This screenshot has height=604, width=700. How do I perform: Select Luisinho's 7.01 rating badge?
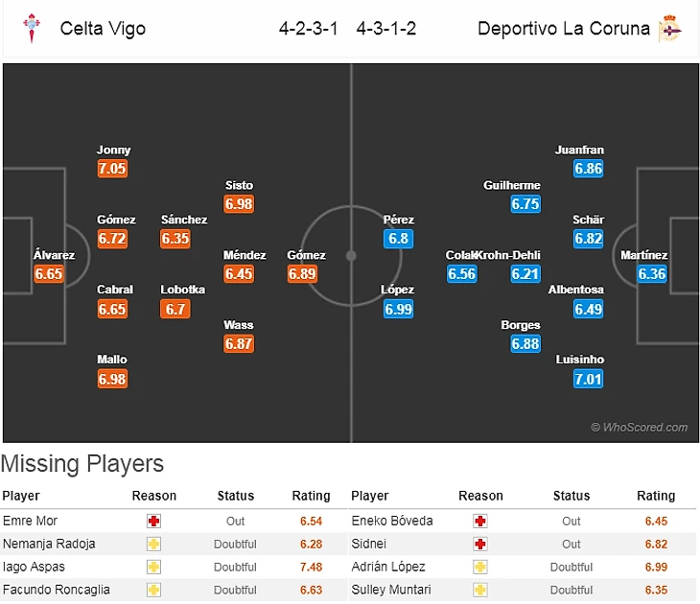pyautogui.click(x=589, y=379)
